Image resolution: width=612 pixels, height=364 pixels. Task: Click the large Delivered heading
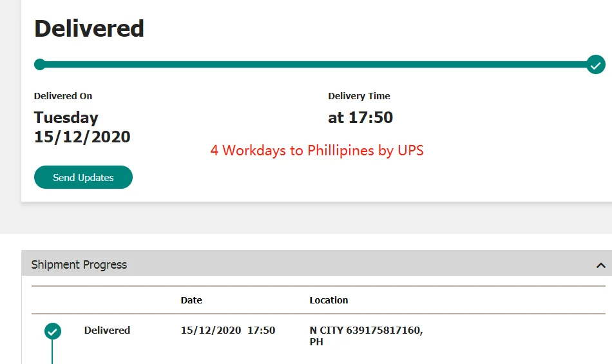tap(89, 29)
